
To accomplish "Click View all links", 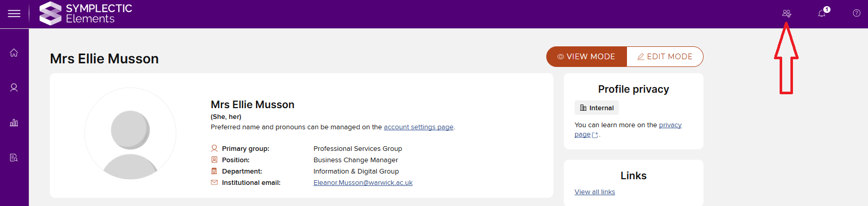I will (x=595, y=192).
